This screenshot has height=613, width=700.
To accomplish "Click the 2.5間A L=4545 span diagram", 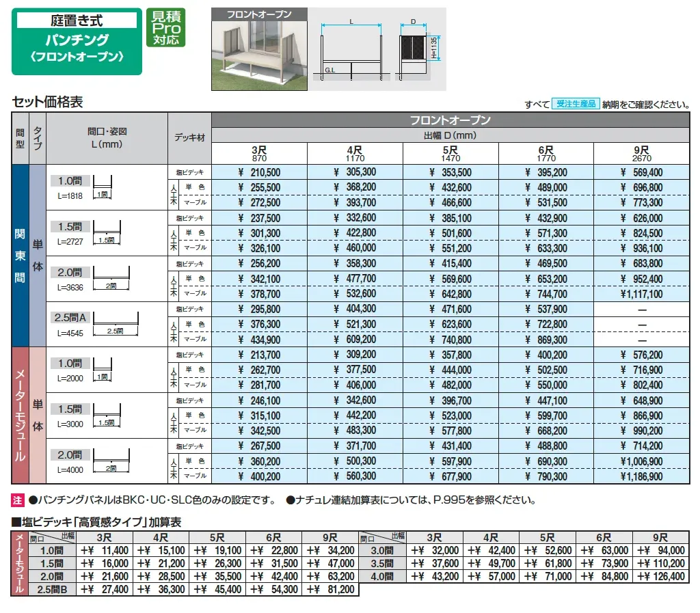I will click(x=116, y=323).
